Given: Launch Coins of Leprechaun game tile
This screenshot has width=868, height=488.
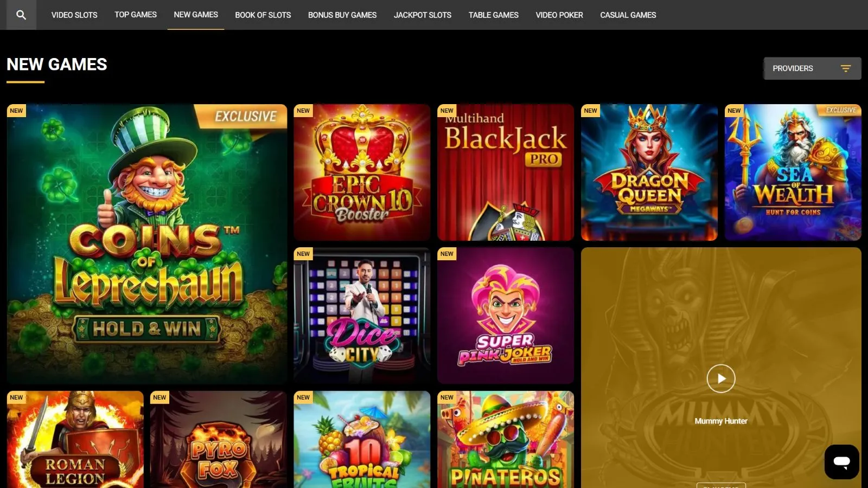Looking at the screenshot, I should click(x=147, y=244).
